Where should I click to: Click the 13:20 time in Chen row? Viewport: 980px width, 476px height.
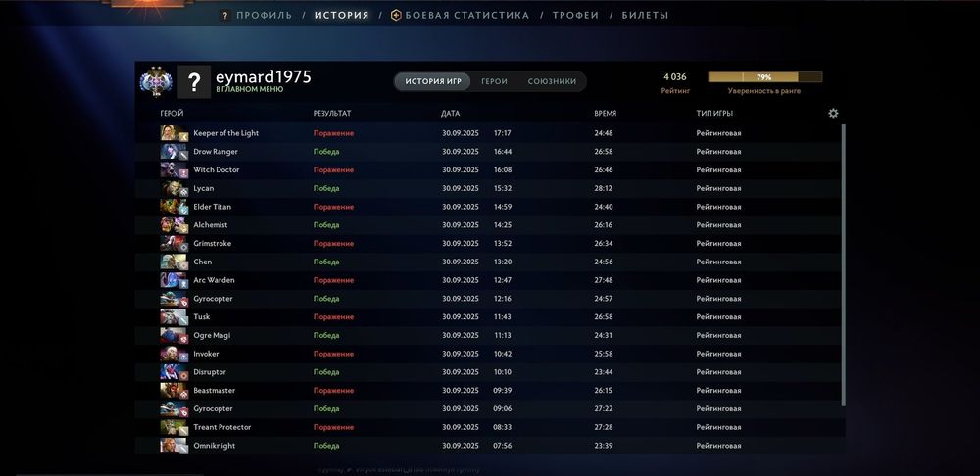click(x=503, y=262)
